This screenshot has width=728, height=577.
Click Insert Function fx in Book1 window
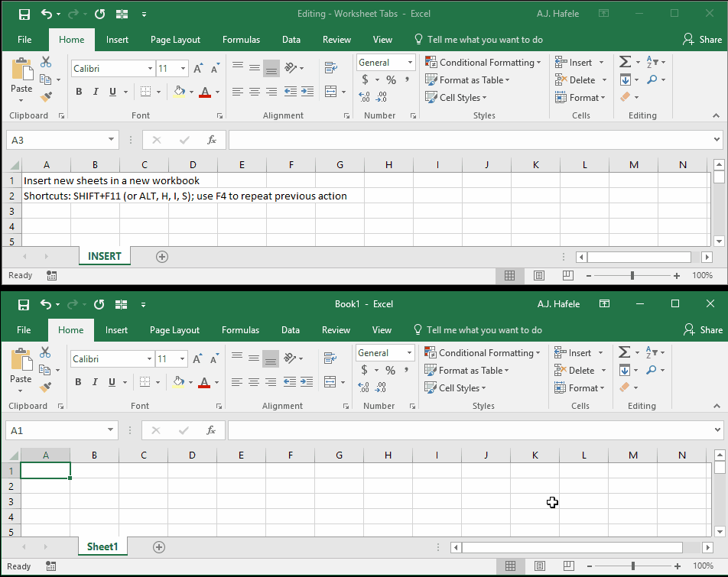(211, 430)
